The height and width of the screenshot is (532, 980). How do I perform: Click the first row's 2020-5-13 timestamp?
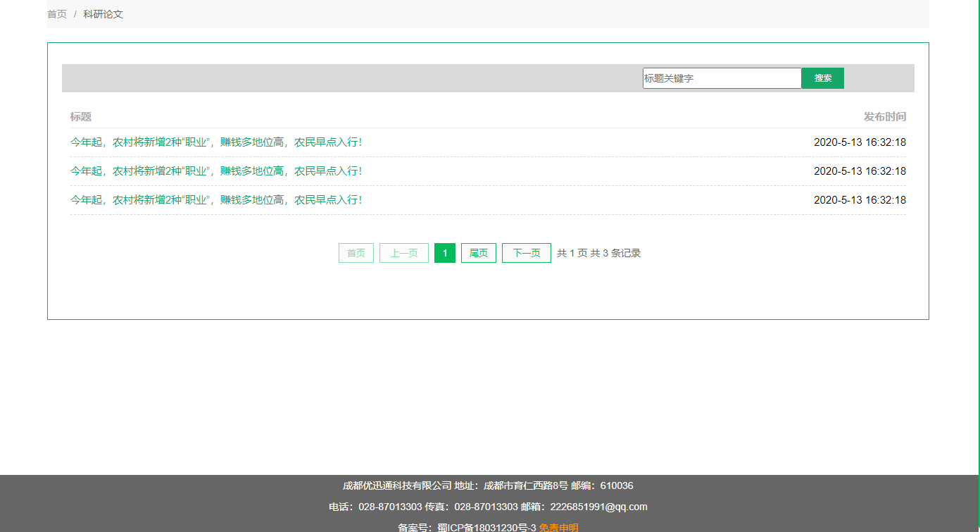click(860, 142)
